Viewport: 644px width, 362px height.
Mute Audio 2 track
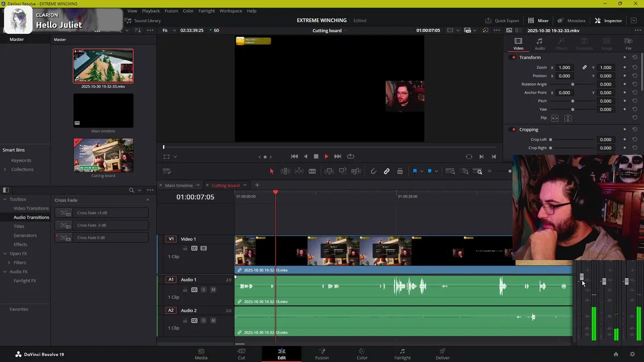click(x=213, y=320)
